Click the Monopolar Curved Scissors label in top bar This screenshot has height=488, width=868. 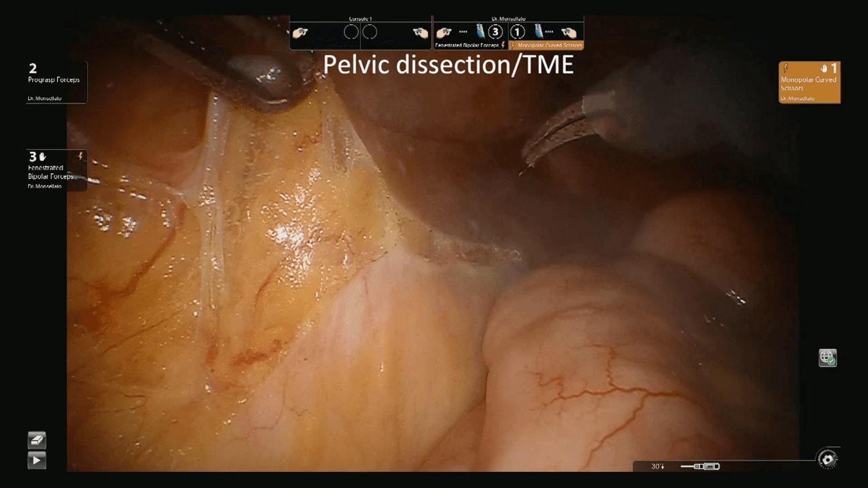tap(550, 46)
